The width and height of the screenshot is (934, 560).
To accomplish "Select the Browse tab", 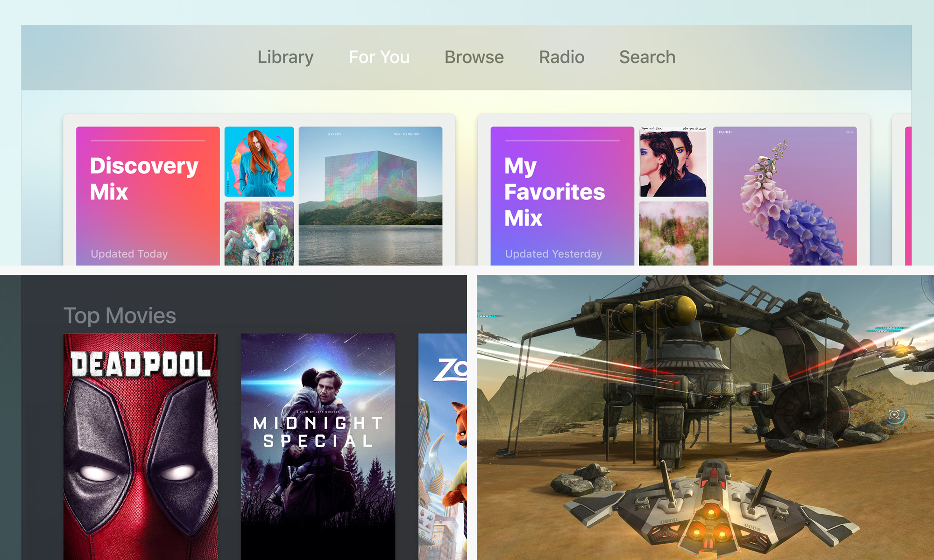I will pos(474,57).
